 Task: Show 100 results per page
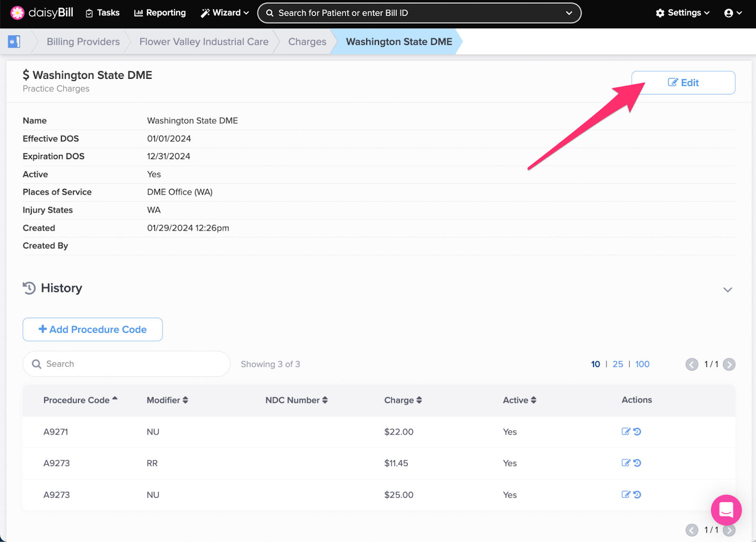click(x=642, y=364)
